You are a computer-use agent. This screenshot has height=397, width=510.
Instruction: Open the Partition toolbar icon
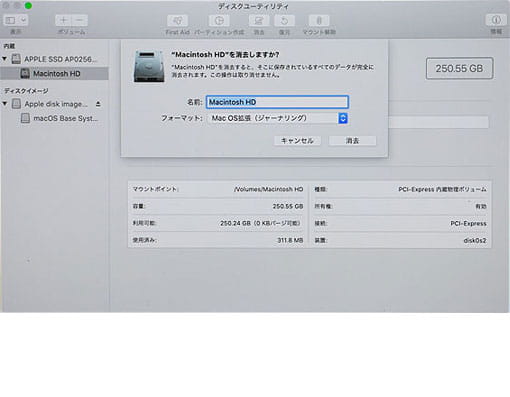[219, 21]
